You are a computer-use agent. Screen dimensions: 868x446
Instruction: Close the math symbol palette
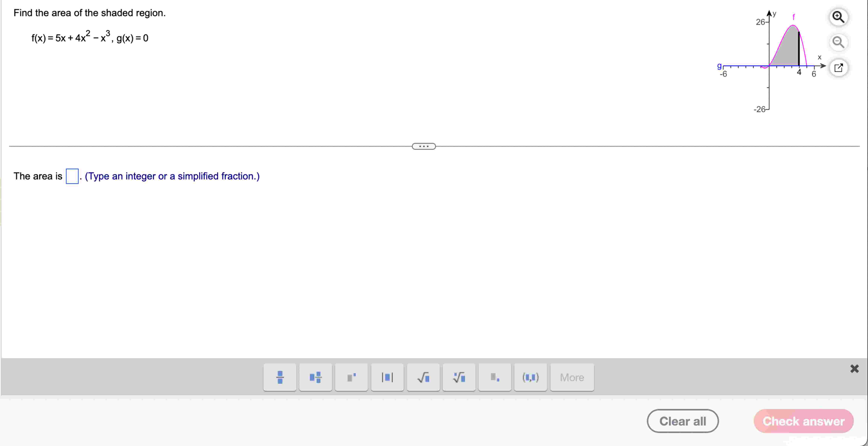pos(854,369)
